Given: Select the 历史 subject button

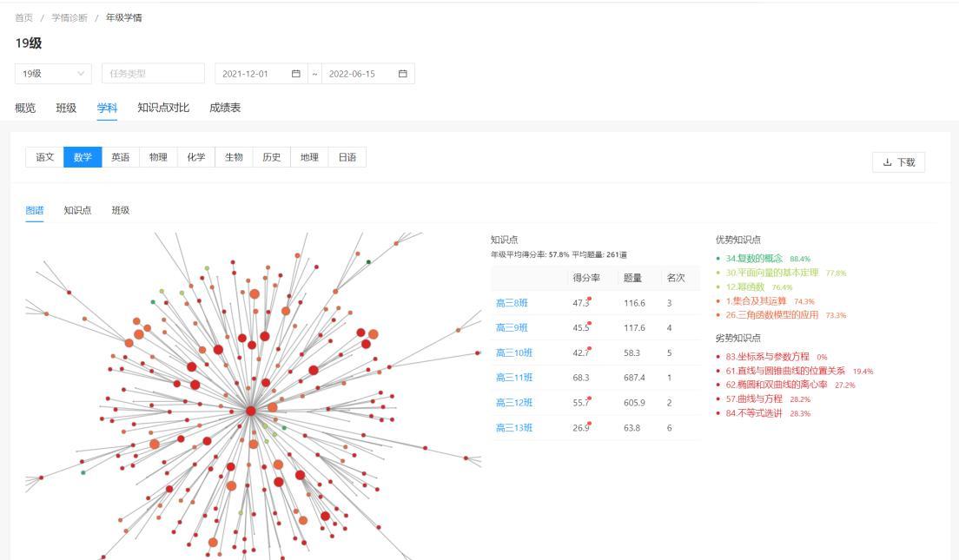Looking at the screenshot, I should click(x=272, y=157).
